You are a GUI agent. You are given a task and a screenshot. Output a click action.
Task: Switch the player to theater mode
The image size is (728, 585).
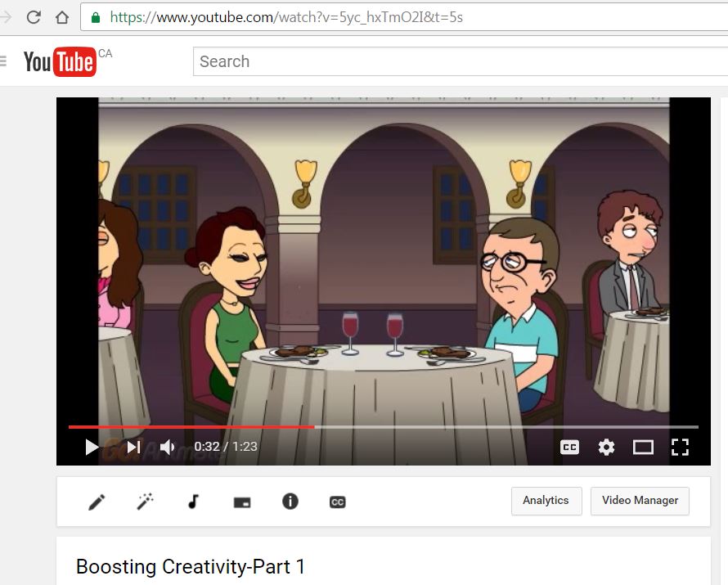click(643, 447)
